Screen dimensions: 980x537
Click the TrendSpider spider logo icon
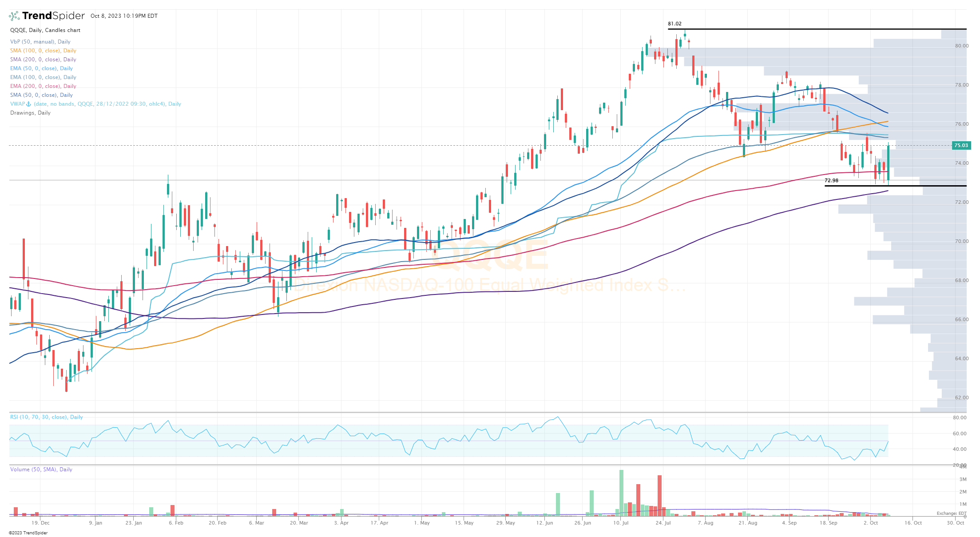[x=14, y=16]
